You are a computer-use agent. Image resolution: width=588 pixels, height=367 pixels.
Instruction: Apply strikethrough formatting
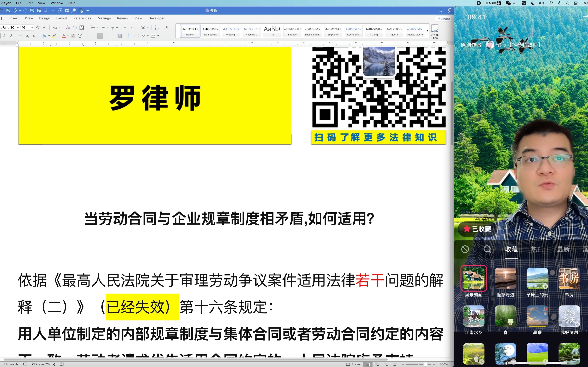pos(21,36)
